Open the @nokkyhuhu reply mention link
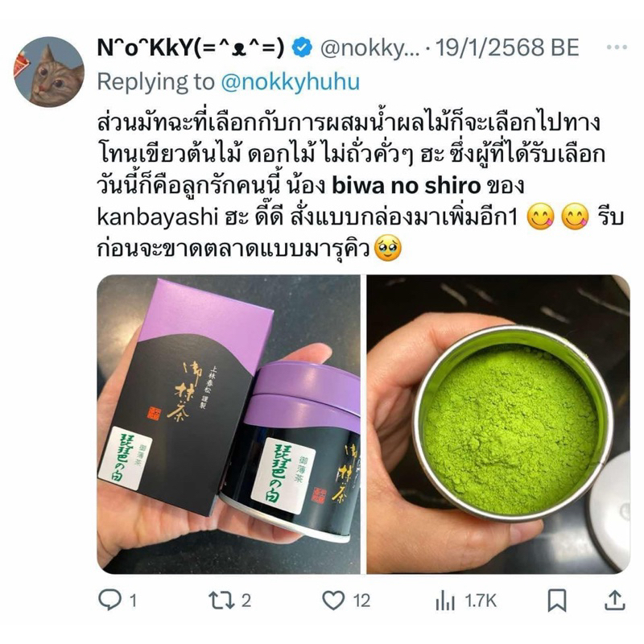The width and height of the screenshot is (644, 644). click(x=291, y=82)
